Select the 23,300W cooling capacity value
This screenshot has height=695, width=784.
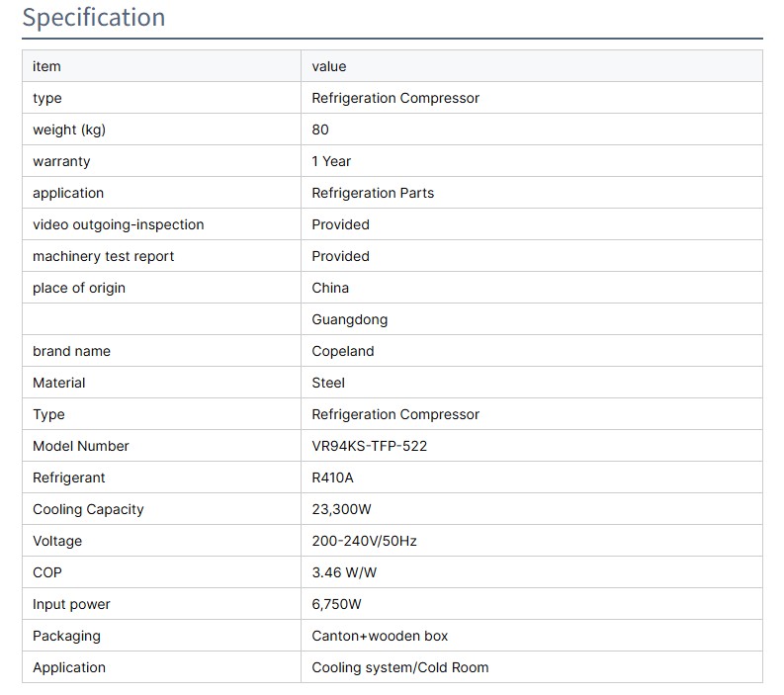(341, 509)
